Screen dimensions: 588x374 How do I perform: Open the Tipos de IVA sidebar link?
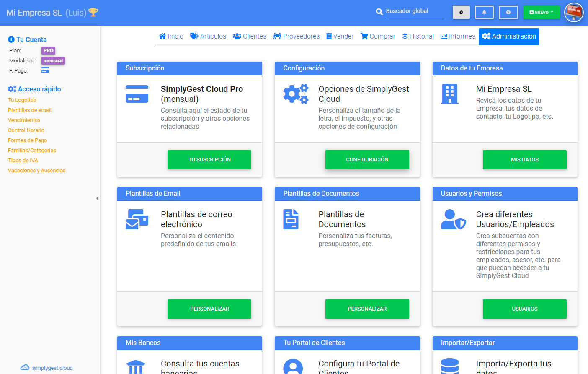coord(23,160)
